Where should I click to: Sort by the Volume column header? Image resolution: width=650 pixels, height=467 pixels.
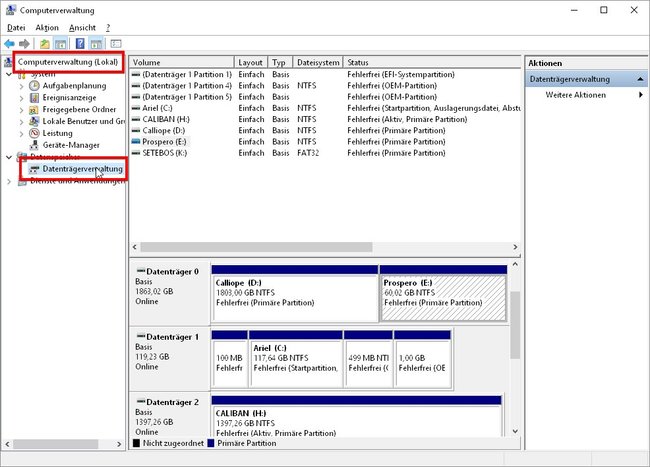(182, 63)
